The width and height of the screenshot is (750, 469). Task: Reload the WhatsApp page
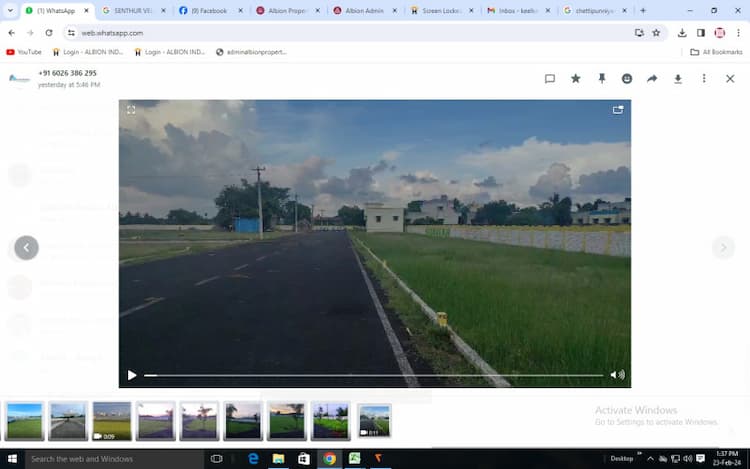49,33
